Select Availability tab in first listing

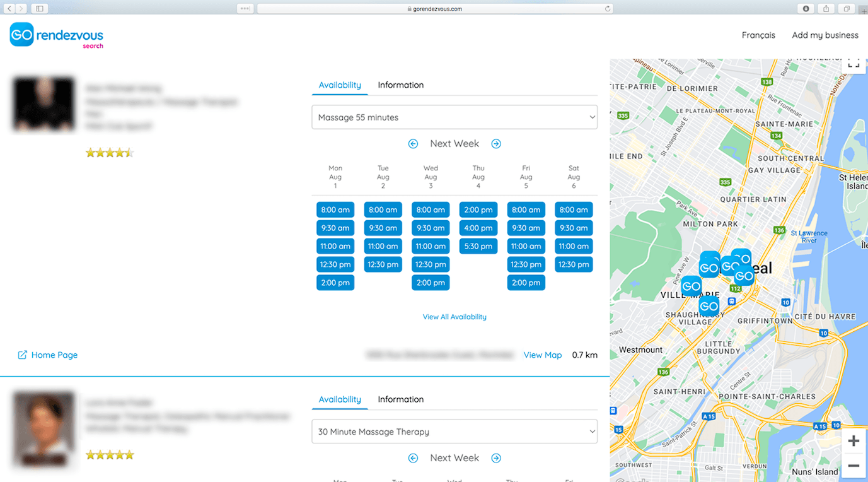click(340, 85)
